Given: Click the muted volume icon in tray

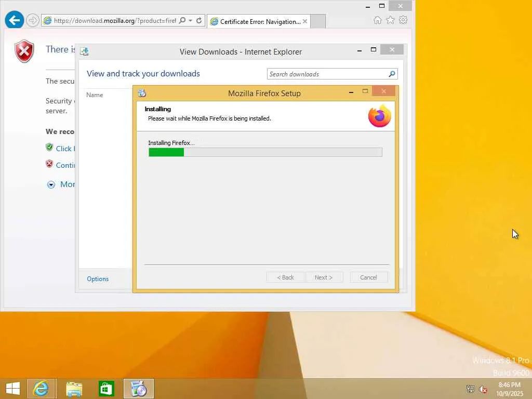Looking at the screenshot, I should (x=483, y=389).
